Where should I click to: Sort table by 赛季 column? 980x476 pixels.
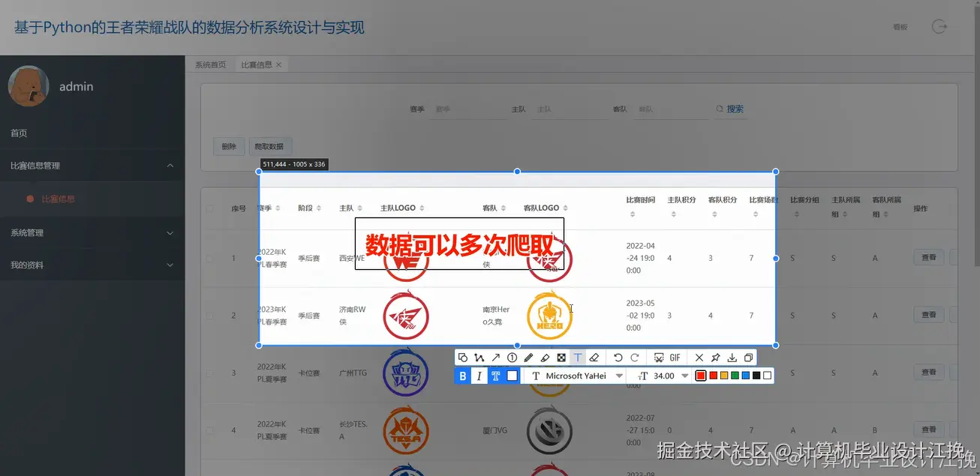(x=278, y=208)
